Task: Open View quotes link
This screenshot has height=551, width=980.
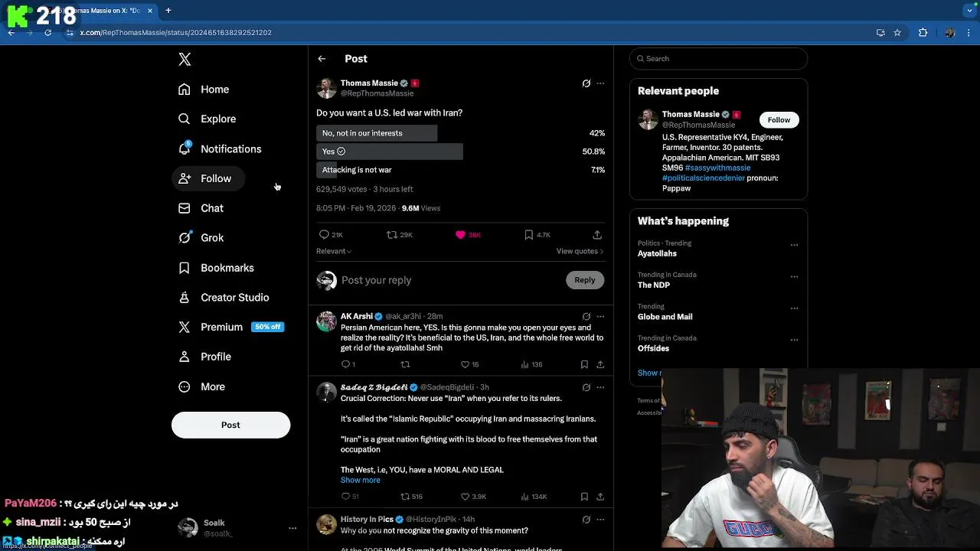Action: (580, 251)
